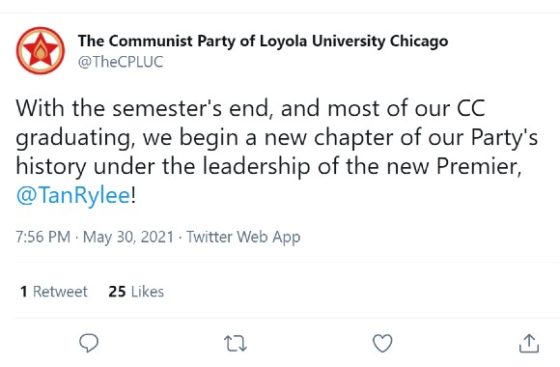Open the May 30, 2021 date link

coord(128,237)
